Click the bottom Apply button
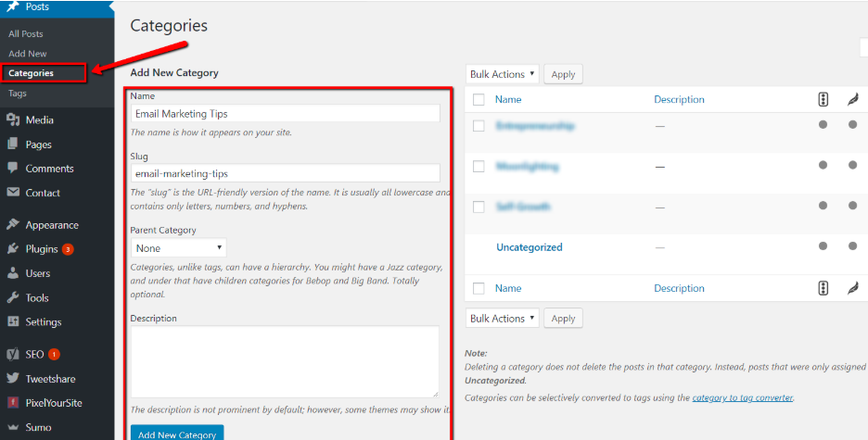The width and height of the screenshot is (868, 440). click(563, 319)
